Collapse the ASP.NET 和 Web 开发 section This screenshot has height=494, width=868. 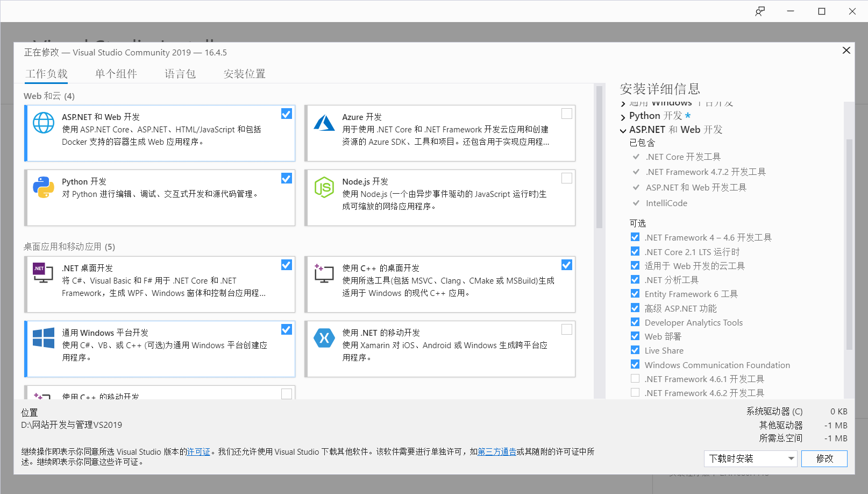coord(622,129)
